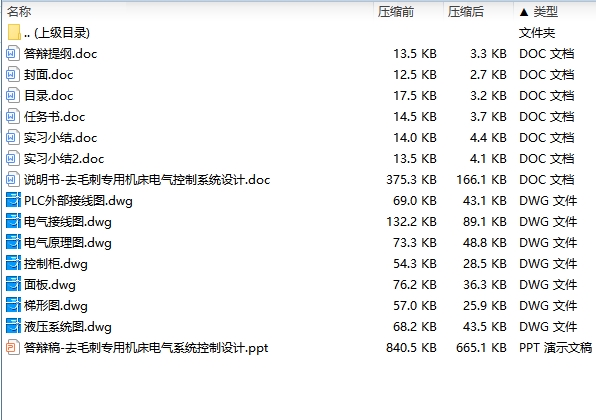
Task: Click the 375.3 KB size value
Action: 411,179
